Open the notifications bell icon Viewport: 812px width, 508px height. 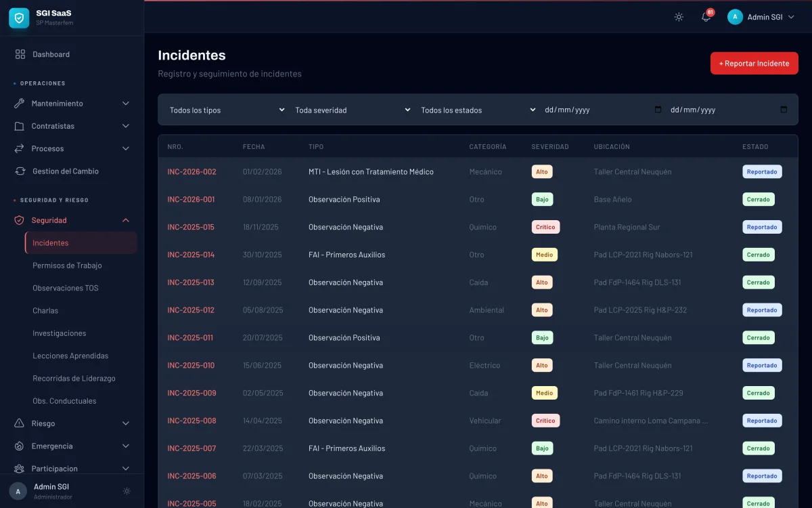pyautogui.click(x=706, y=17)
